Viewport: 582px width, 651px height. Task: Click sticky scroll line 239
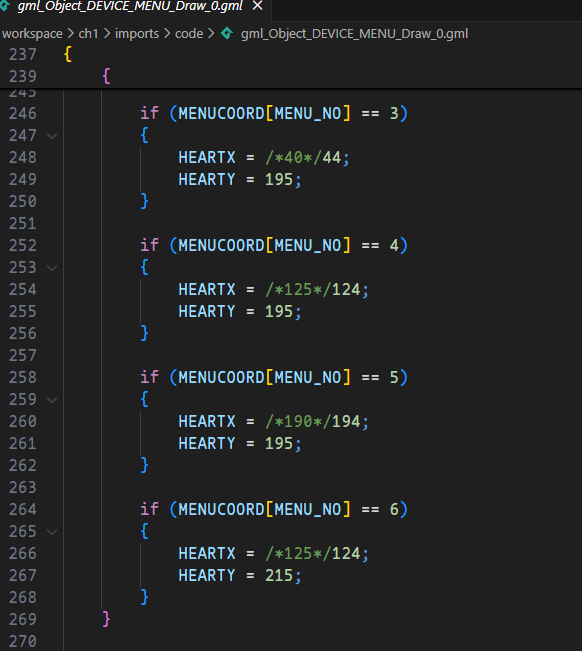coord(291,76)
